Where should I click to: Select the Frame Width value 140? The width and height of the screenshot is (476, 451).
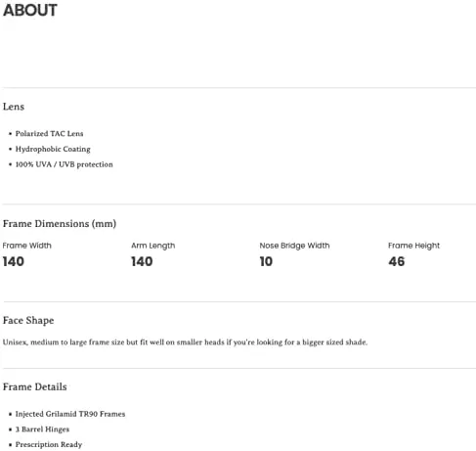tap(14, 261)
